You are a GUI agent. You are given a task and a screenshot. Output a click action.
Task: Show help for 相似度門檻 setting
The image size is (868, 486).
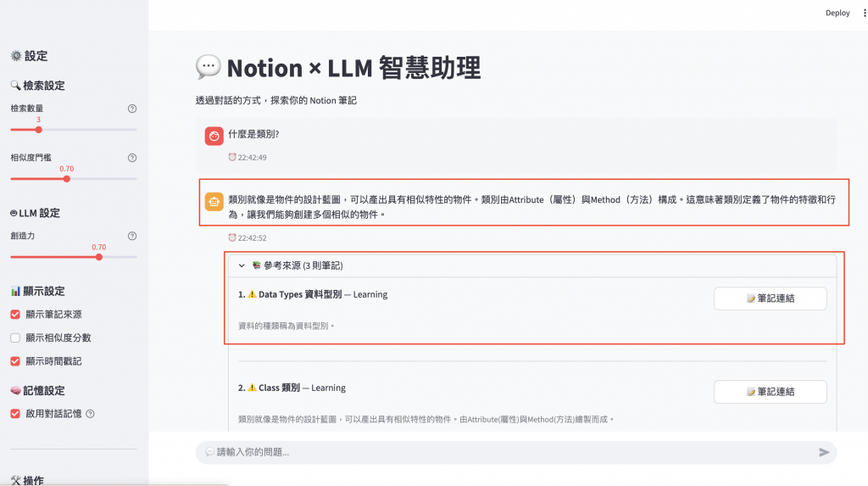131,158
